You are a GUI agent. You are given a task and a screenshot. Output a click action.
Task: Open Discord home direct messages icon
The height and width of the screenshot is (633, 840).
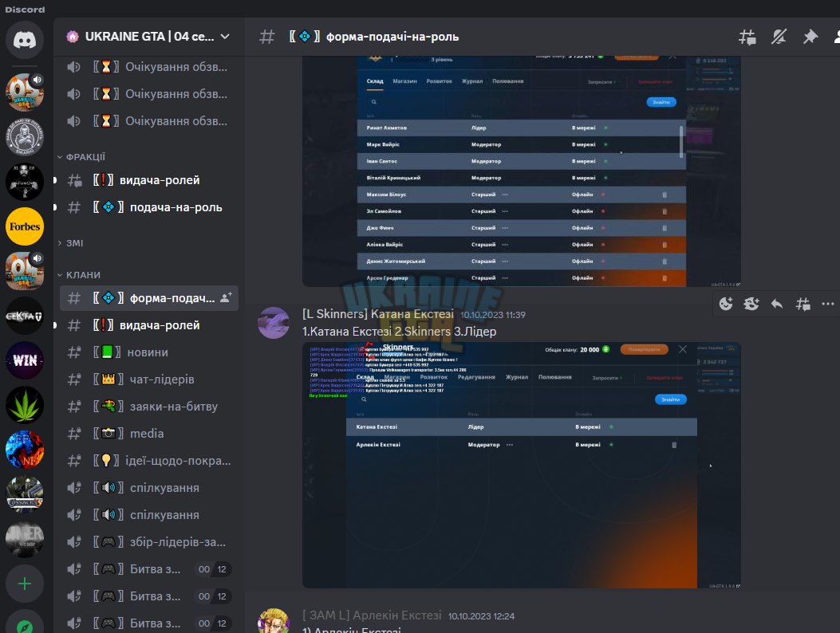pos(25,40)
